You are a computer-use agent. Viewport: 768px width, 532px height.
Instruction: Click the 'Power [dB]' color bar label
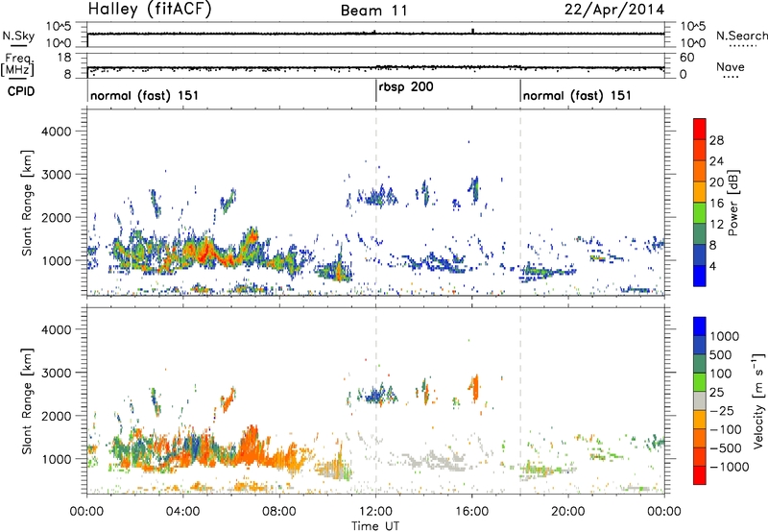(x=733, y=203)
